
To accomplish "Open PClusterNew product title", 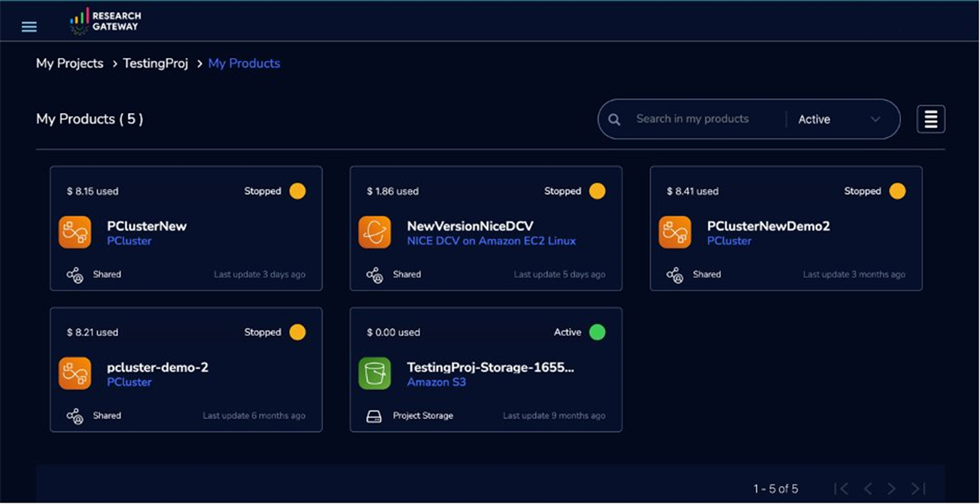I will (147, 226).
